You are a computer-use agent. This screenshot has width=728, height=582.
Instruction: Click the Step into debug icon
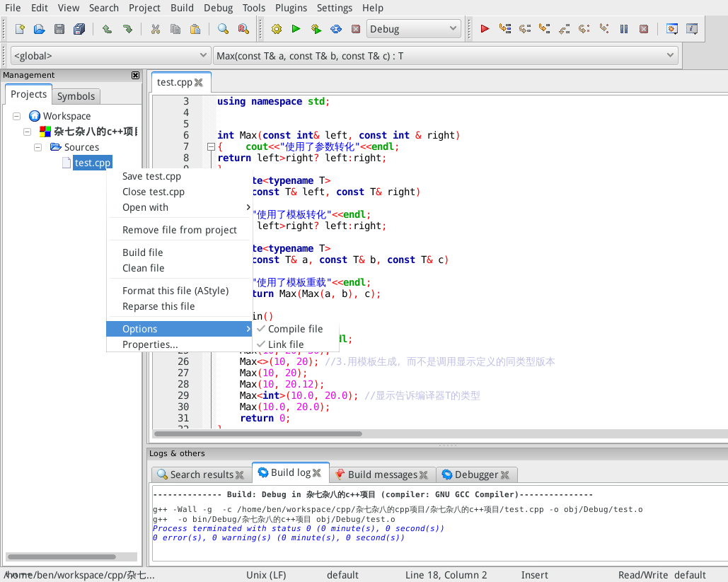pyautogui.click(x=545, y=29)
